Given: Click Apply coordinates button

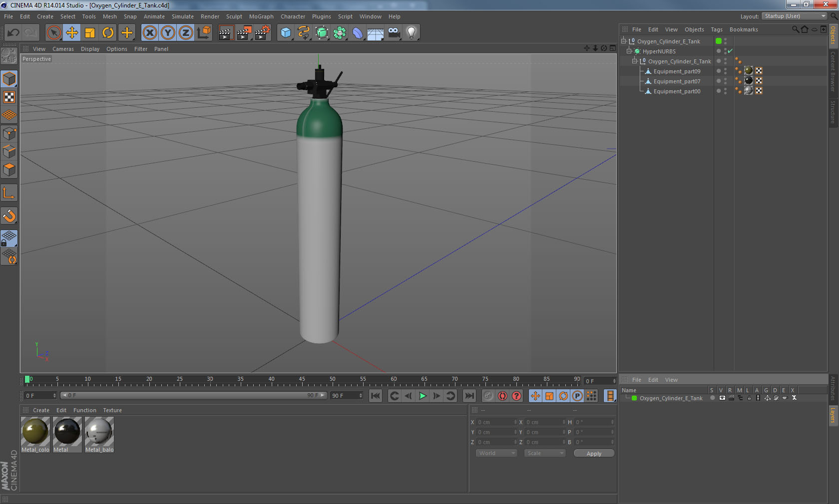Looking at the screenshot, I should pyautogui.click(x=594, y=454).
